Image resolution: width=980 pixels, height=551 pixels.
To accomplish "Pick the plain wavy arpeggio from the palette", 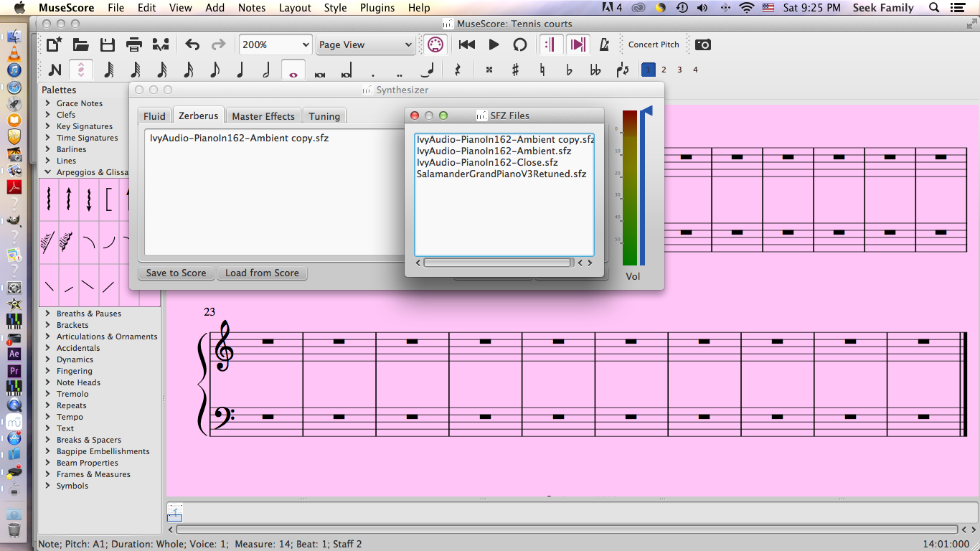I will [49, 199].
